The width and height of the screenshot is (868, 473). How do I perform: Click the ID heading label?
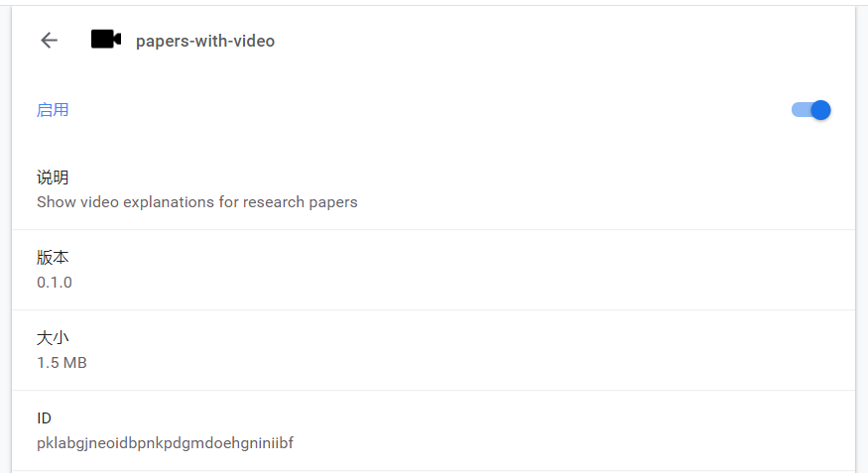(x=45, y=418)
